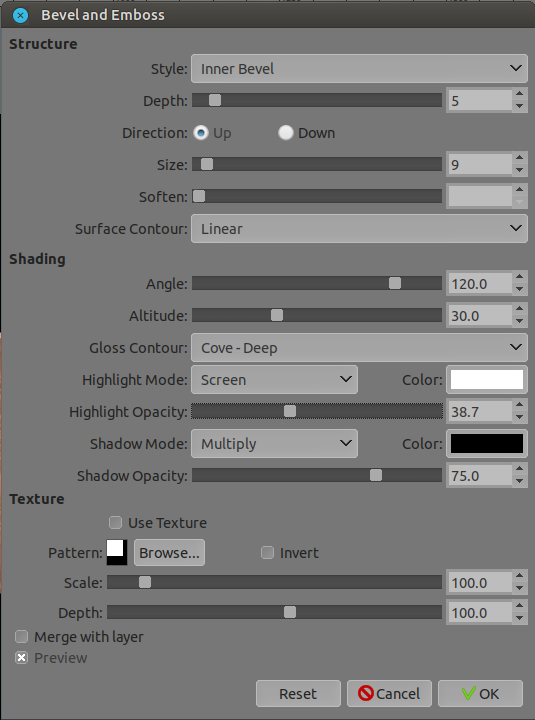Screen dimensions: 535x720
Task: Click the Size value field
Action: [x=480, y=164]
